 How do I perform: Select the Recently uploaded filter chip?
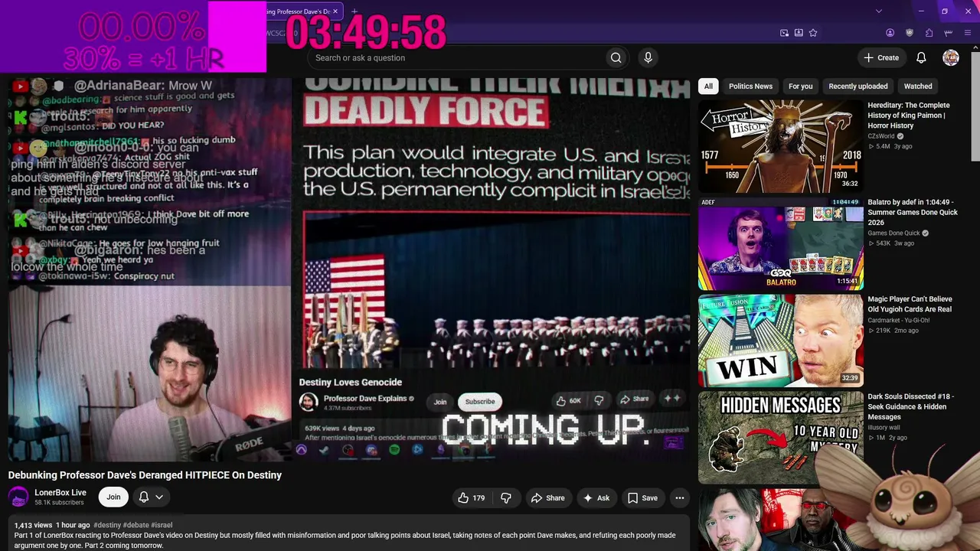[x=857, y=86]
